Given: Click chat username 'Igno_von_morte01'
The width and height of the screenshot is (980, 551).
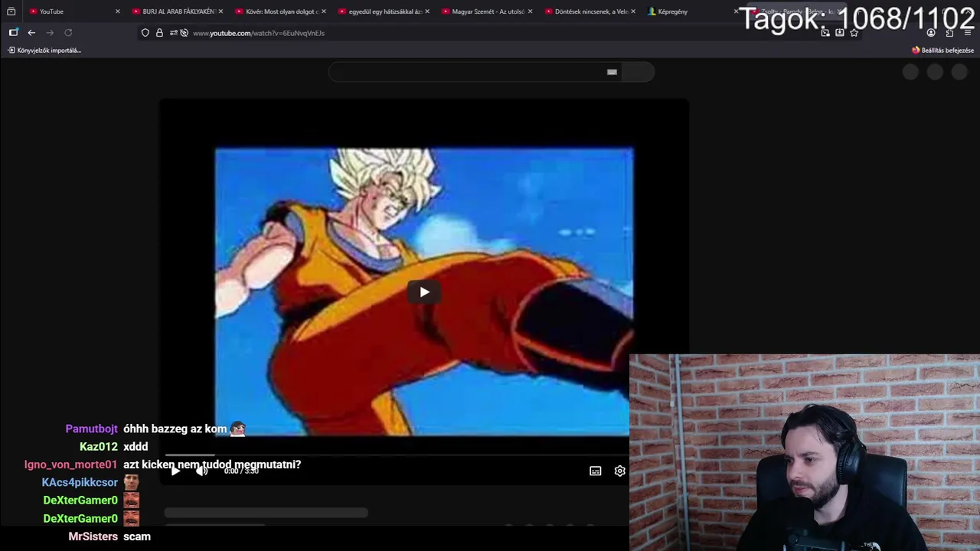Looking at the screenshot, I should pyautogui.click(x=71, y=465).
